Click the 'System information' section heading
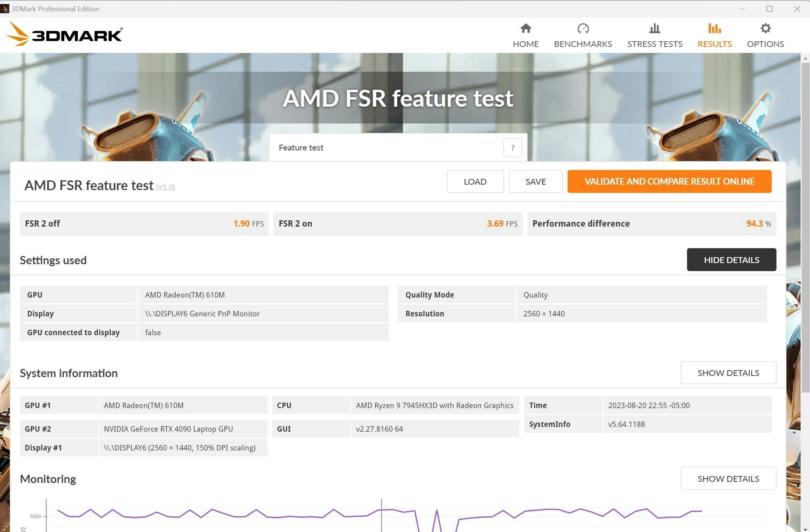810x532 pixels. [x=69, y=373]
